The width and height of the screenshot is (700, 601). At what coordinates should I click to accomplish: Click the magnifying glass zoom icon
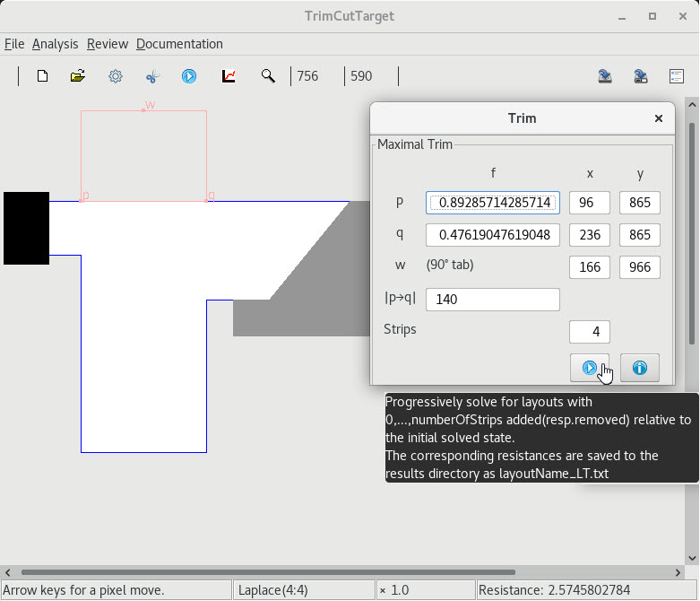point(268,76)
